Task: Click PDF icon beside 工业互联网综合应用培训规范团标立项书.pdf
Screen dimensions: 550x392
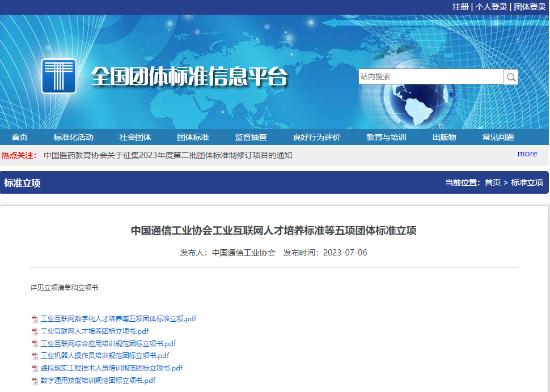Action: (x=35, y=344)
